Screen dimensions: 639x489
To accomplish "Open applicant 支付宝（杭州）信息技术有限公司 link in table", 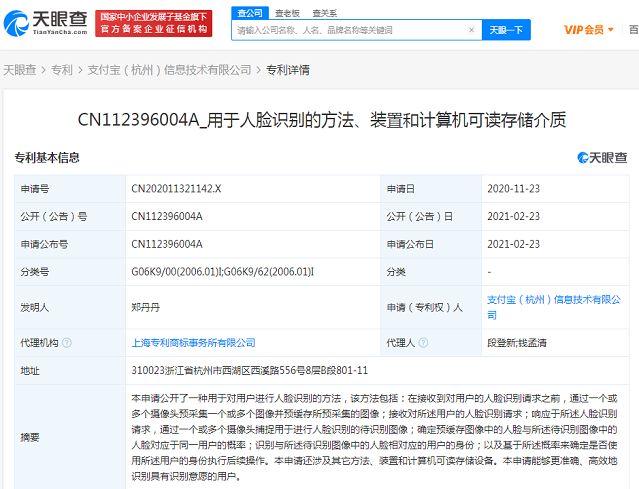I will 554,307.
